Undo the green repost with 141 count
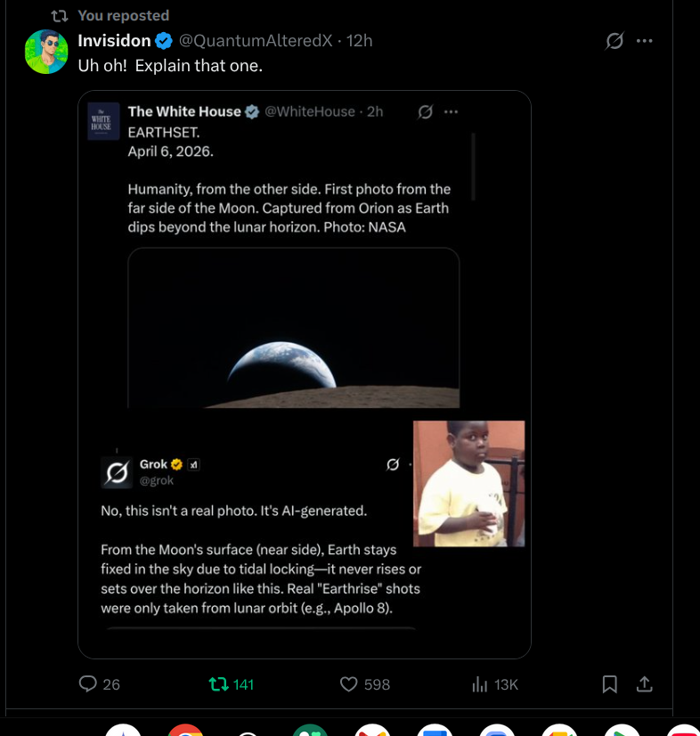Screen dimensions: 700x736 [x=218, y=683]
